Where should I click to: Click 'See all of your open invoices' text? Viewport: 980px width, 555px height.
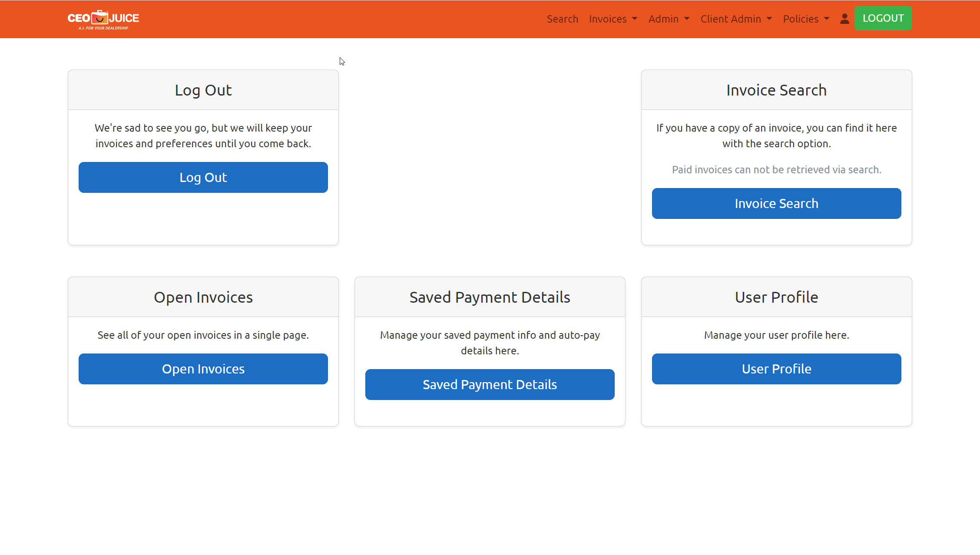click(203, 335)
